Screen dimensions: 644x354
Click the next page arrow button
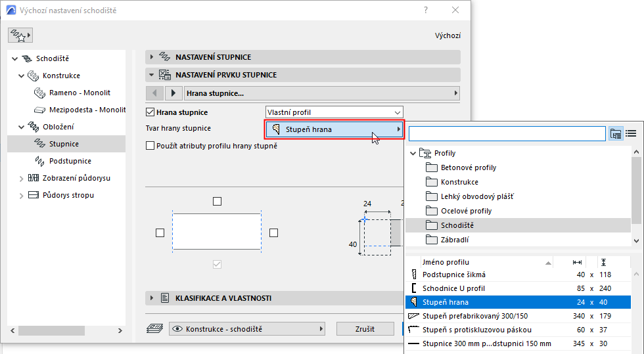tap(173, 93)
